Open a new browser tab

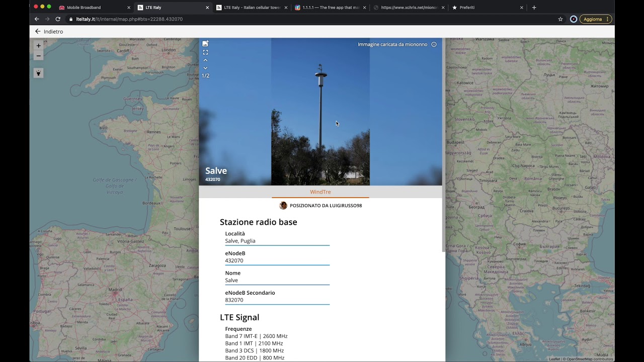pyautogui.click(x=534, y=8)
